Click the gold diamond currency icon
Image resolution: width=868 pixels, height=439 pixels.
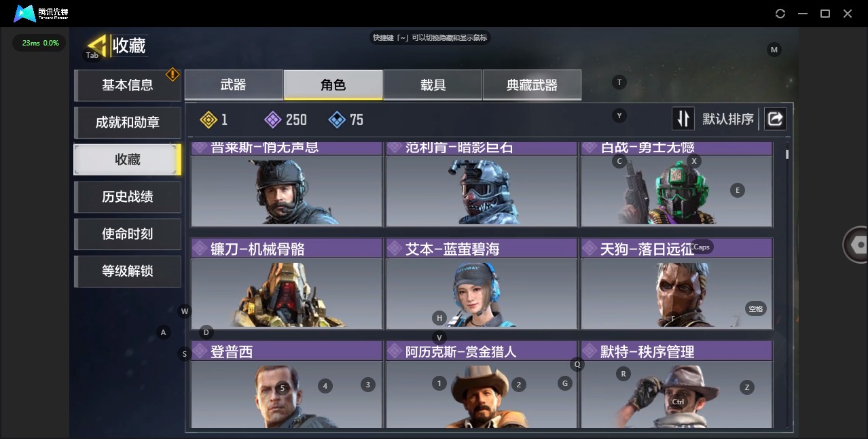pyautogui.click(x=208, y=120)
